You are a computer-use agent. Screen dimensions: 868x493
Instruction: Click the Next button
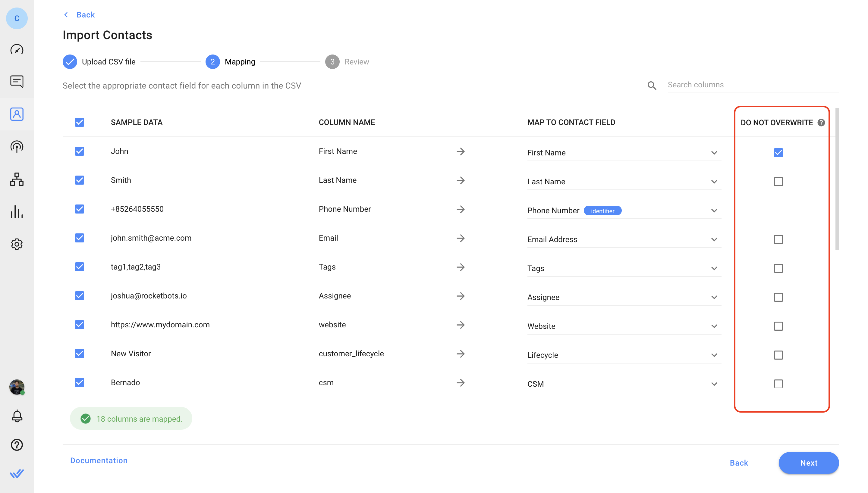click(x=808, y=463)
